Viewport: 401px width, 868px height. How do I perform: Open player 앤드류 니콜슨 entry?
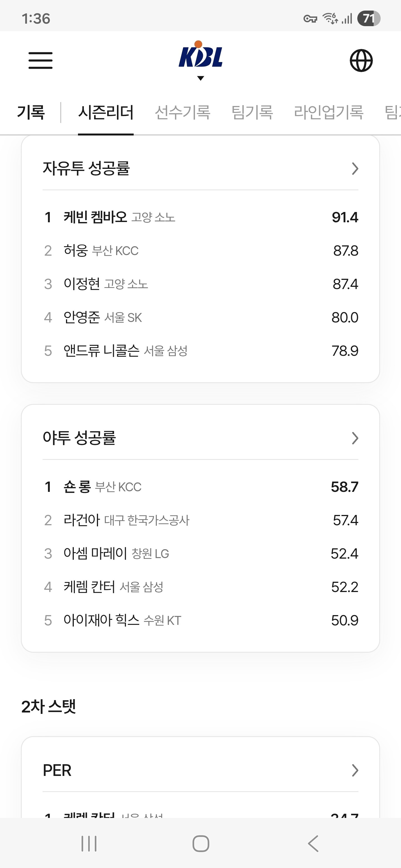[x=200, y=351]
